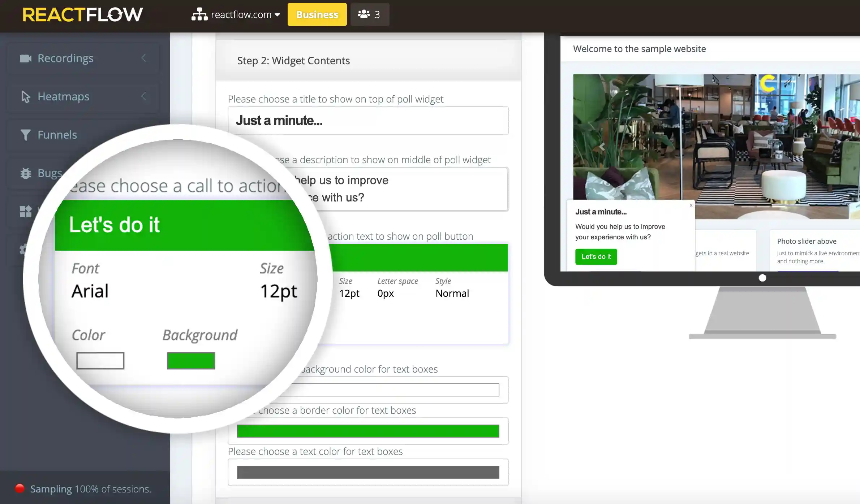Collapse the Heatmaps section chevron
The height and width of the screenshot is (504, 860).
click(x=144, y=96)
